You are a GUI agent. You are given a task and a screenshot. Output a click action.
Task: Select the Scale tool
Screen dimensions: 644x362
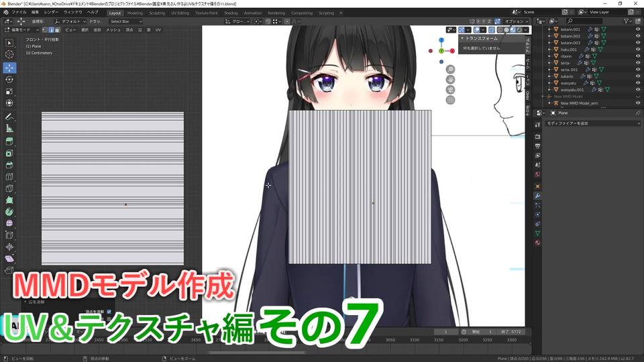[9, 91]
